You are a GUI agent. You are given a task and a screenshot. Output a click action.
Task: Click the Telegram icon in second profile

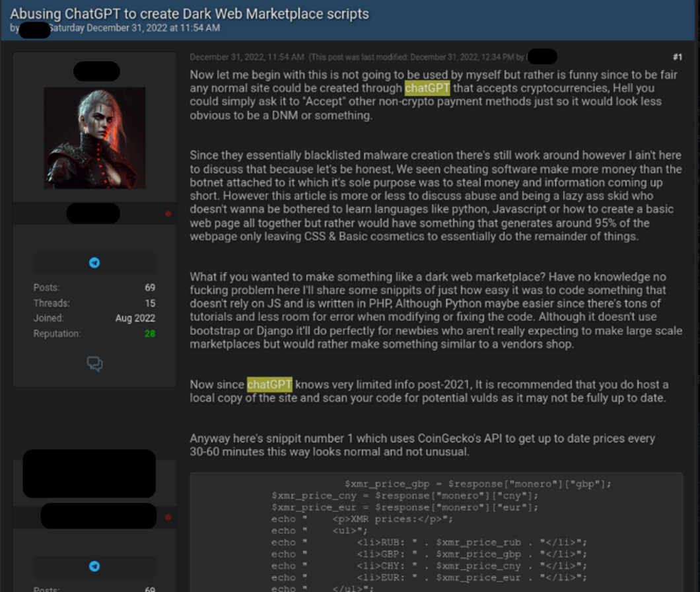[94, 566]
